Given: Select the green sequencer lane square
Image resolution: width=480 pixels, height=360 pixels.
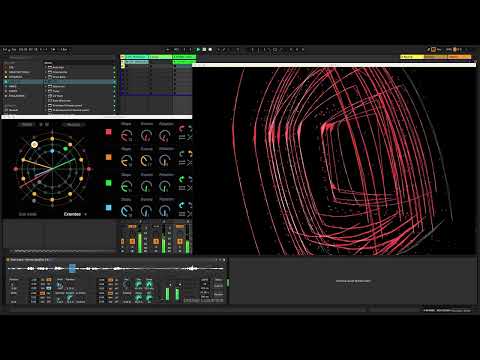Looking at the screenshot, I should (109, 183).
